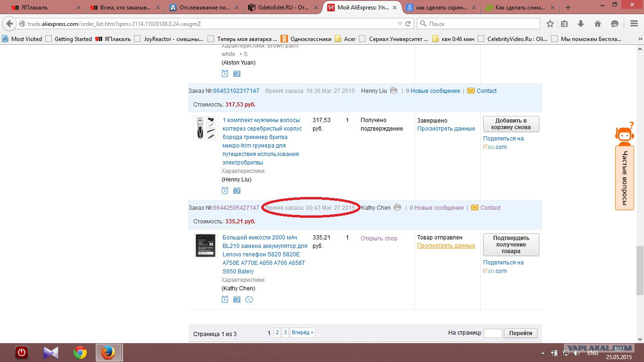Open the 'квн 0:46 мин' bookmark folder
This screenshot has height=362, width=644.
coord(453,39)
